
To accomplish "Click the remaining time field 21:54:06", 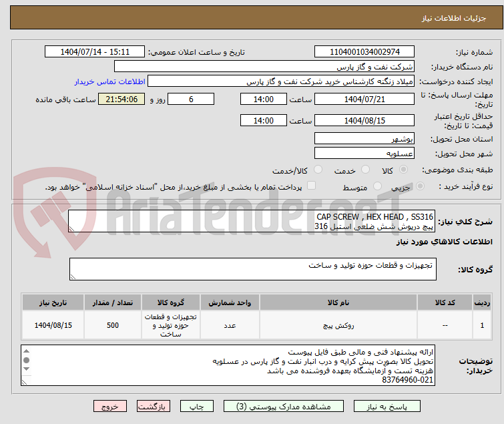I will coord(121,99).
